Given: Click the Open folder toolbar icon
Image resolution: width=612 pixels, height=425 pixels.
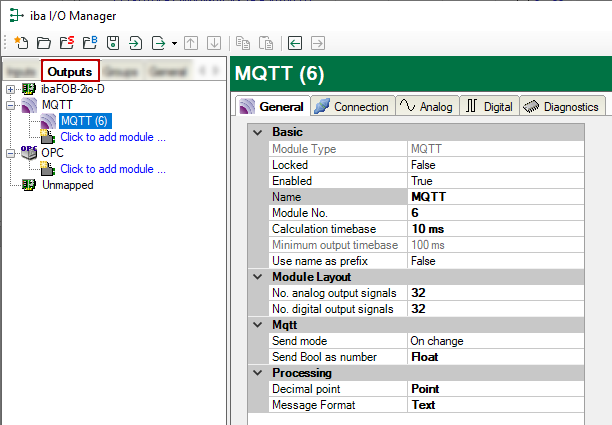Looking at the screenshot, I should coord(43,43).
